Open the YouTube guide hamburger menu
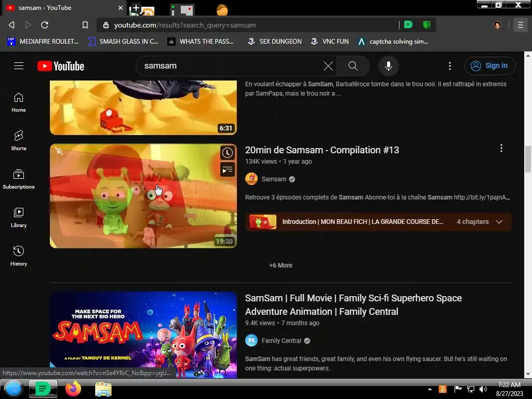Image resolution: width=532 pixels, height=399 pixels. pyautogui.click(x=19, y=66)
